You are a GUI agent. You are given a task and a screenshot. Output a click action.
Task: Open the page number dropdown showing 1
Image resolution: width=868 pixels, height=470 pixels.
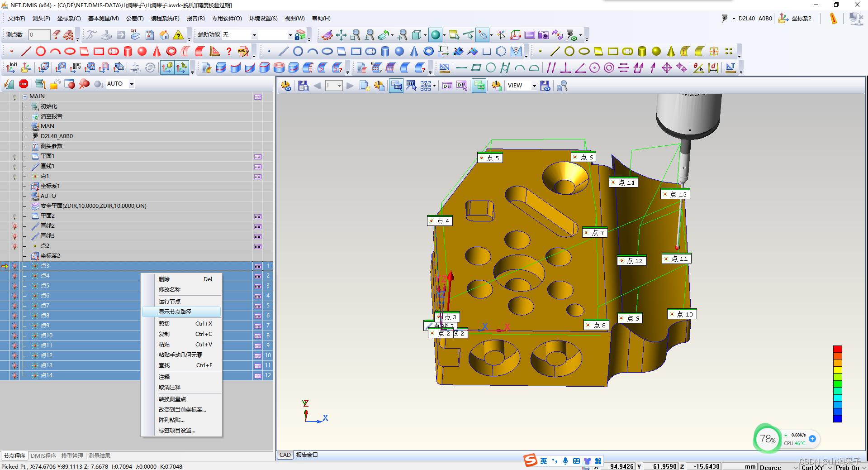pos(339,86)
